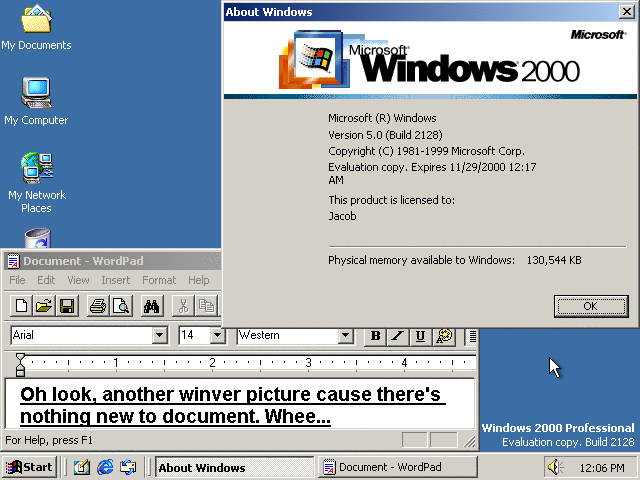Click 'For Help, press F1' status bar text
Viewport: 640px width, 480px height.
click(x=49, y=440)
